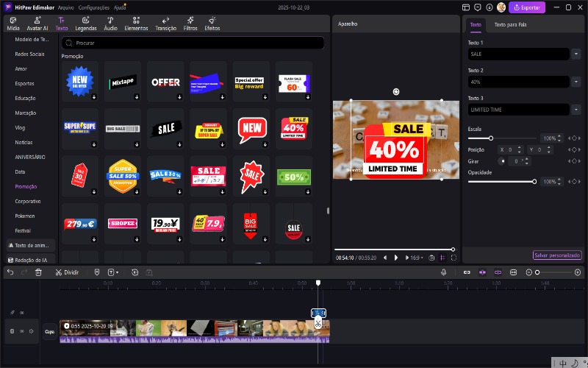588x368 pixels.
Task: Take snapshot with preview camera icon
Action: (x=431, y=258)
